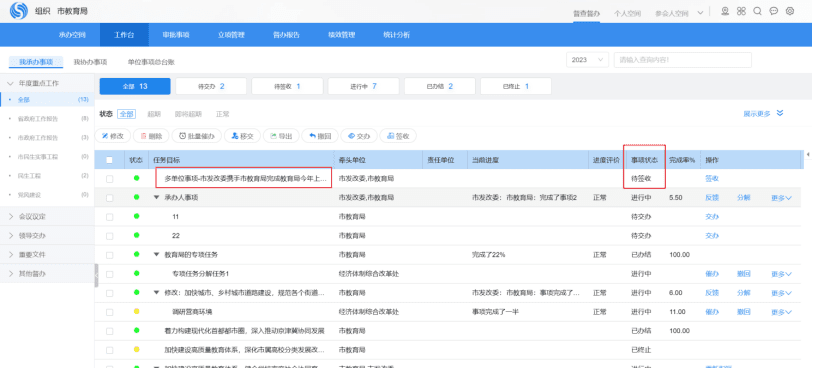Open 更多 dropdown in 承办人事项 row
This screenshot has height=369, width=813.
tap(782, 198)
